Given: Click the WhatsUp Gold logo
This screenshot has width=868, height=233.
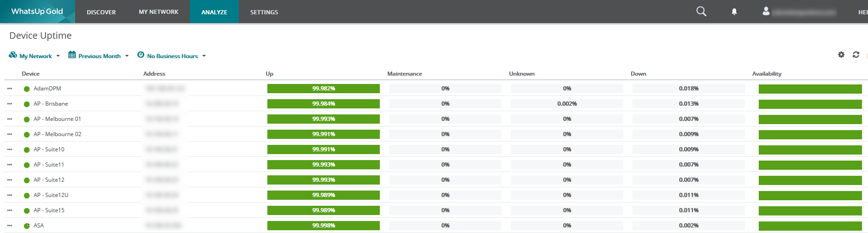Looking at the screenshot, I should click(x=37, y=12).
